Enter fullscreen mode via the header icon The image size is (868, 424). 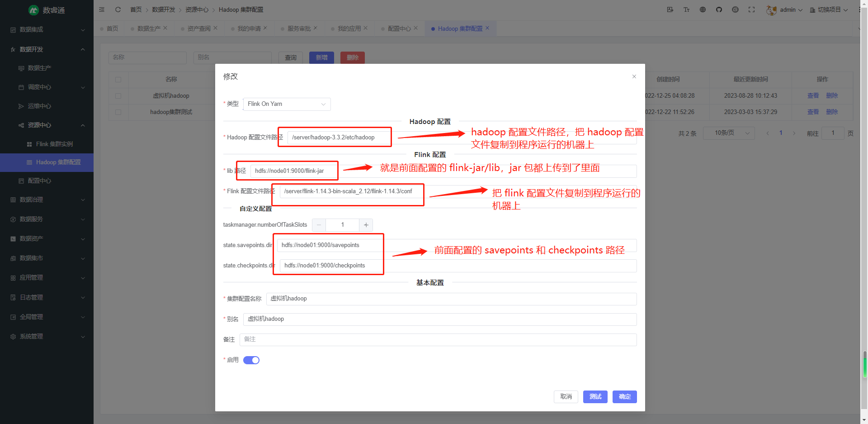point(751,9)
